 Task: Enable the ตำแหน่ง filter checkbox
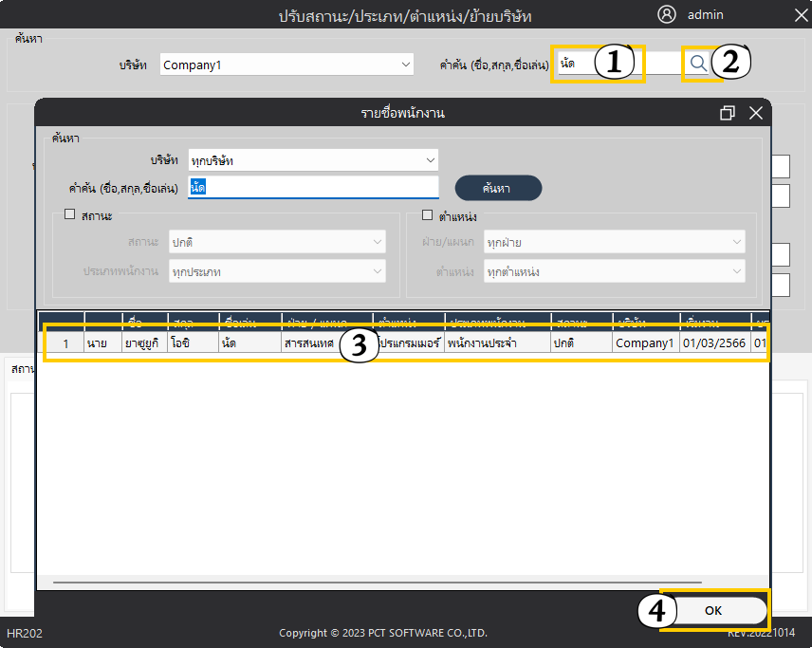428,215
